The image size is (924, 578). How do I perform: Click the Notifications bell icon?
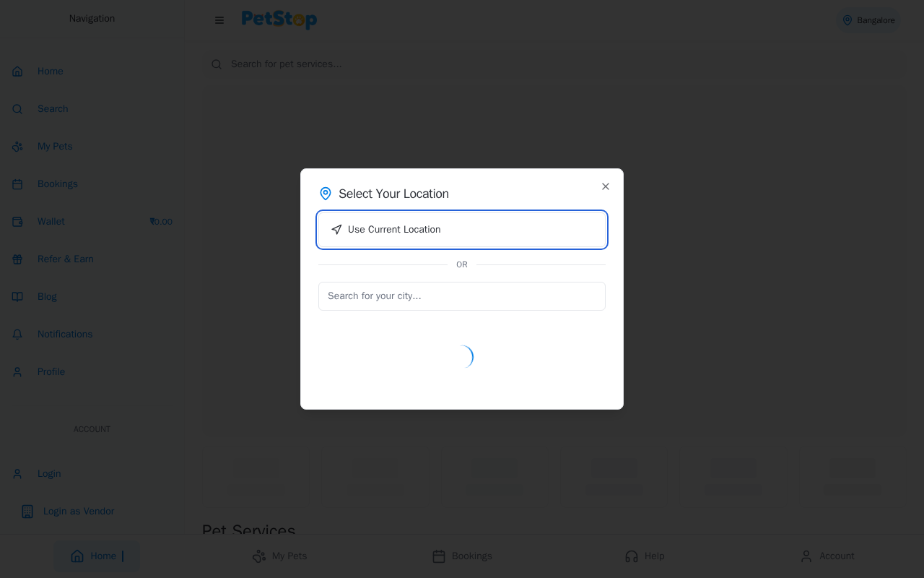point(17,335)
